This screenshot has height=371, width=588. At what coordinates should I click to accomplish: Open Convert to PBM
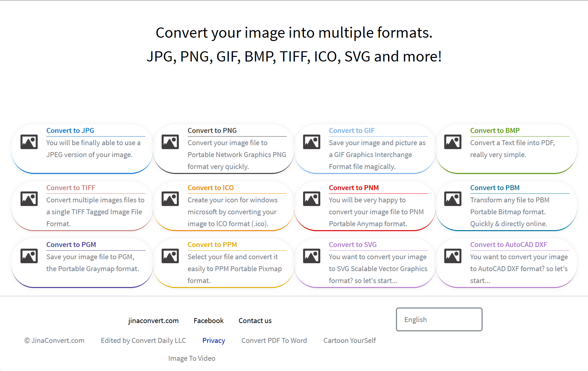495,187
